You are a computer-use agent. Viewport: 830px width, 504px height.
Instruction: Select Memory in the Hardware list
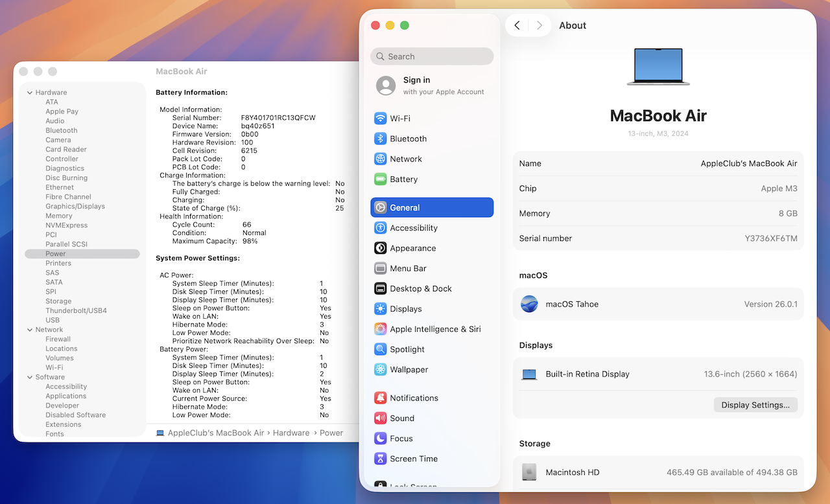click(x=59, y=216)
